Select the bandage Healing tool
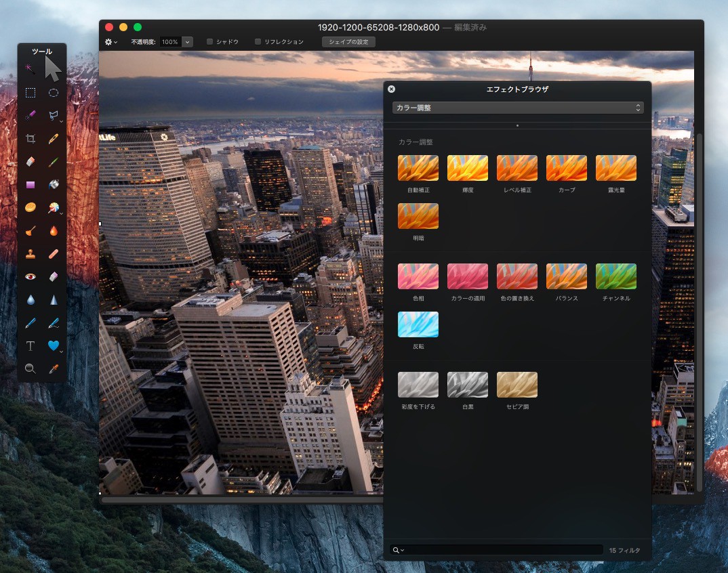The width and height of the screenshot is (728, 573). (54, 254)
